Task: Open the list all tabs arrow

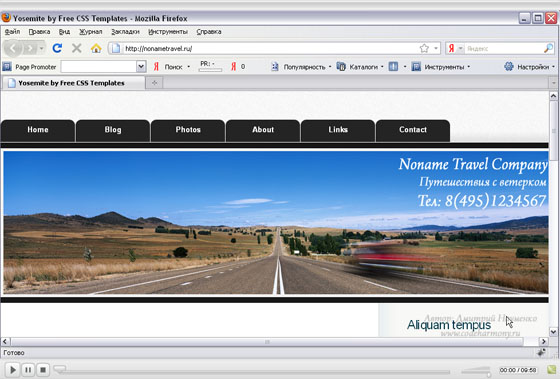Action: [553, 83]
